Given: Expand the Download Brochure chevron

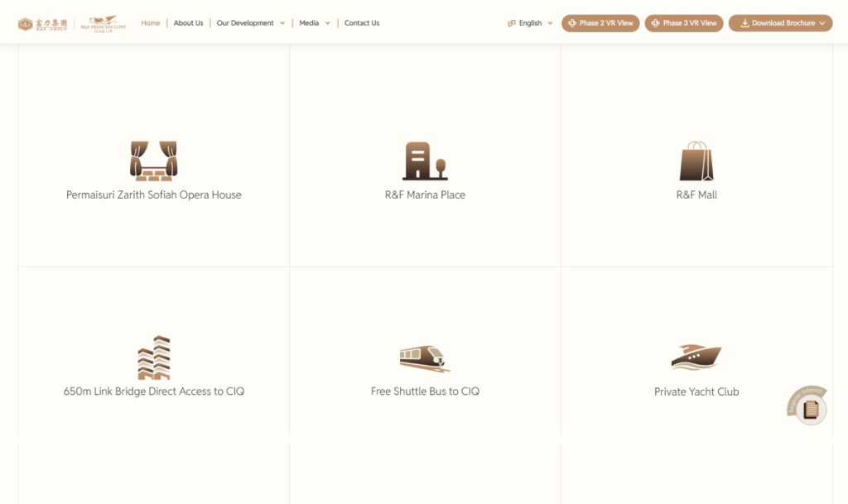Looking at the screenshot, I should [822, 23].
